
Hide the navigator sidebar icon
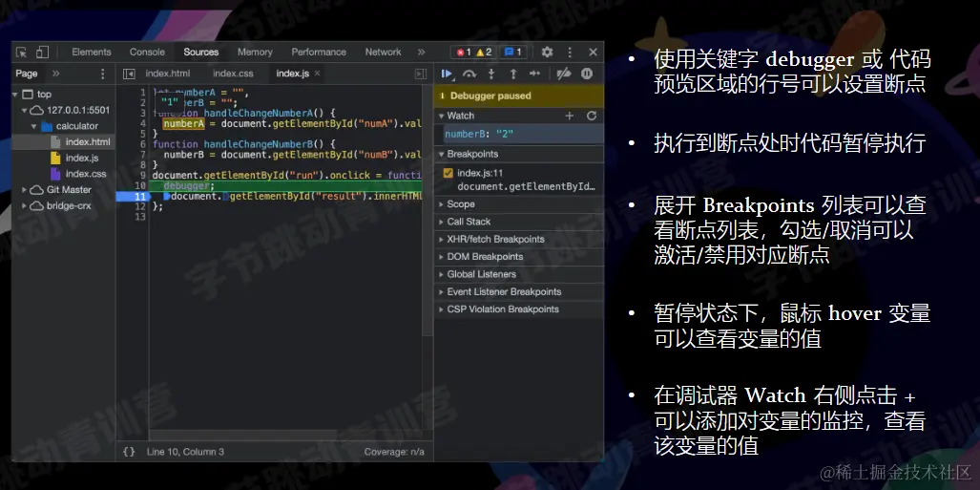[129, 74]
